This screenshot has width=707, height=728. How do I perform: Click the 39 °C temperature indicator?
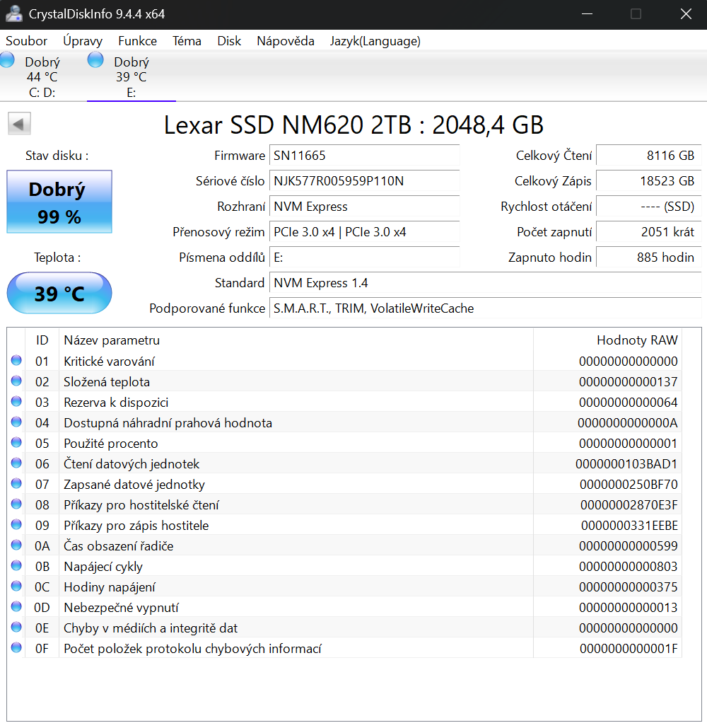coord(59,292)
